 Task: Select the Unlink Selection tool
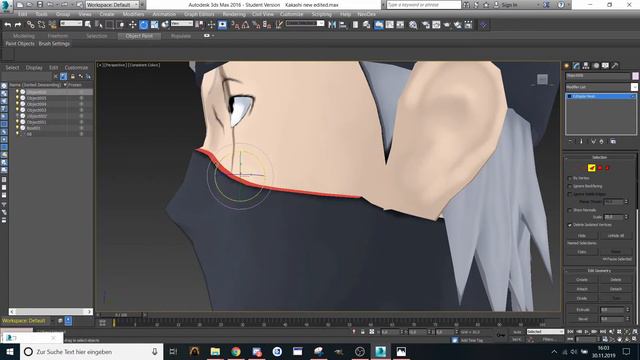(41, 25)
